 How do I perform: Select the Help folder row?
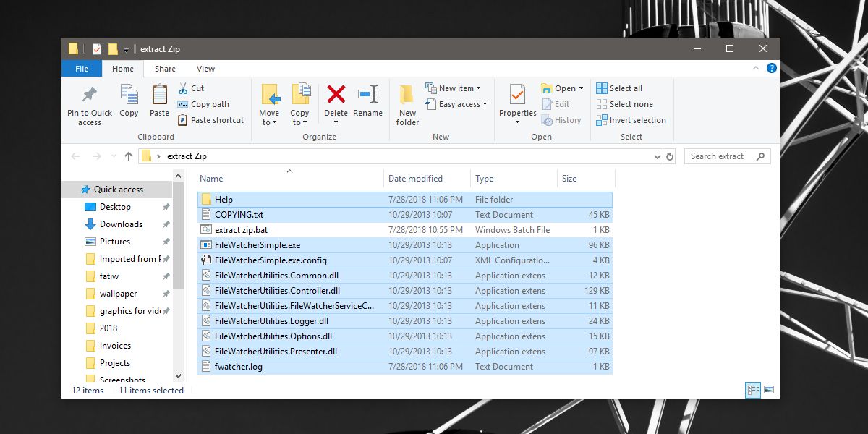click(404, 200)
